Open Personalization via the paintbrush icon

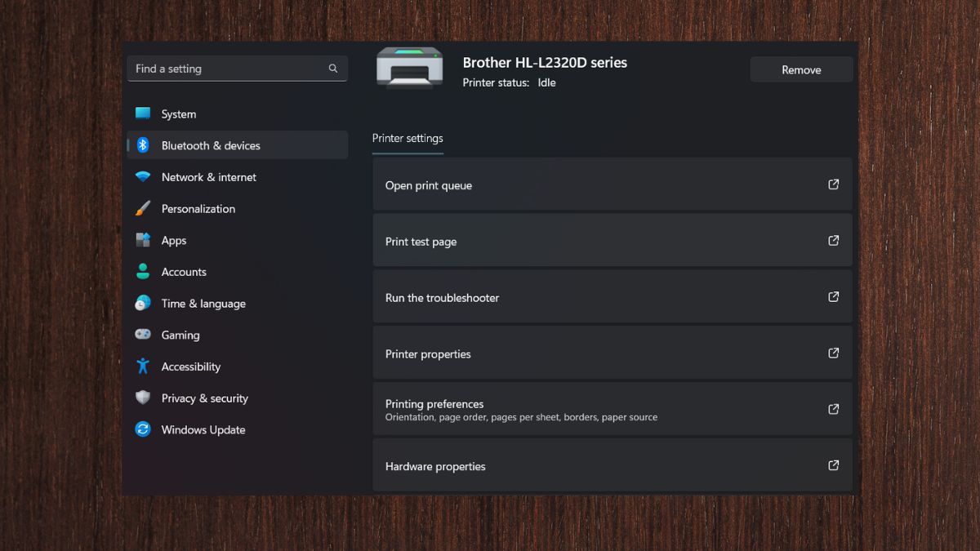[x=143, y=208]
